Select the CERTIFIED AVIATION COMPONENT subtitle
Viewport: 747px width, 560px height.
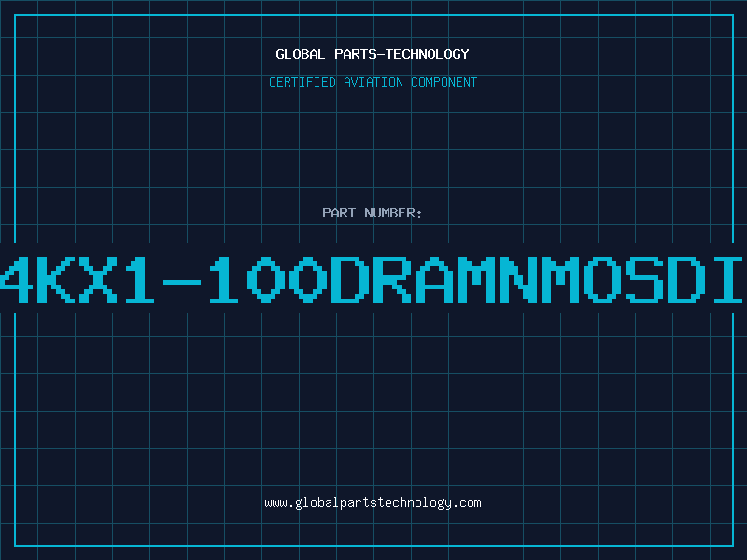(x=373, y=82)
